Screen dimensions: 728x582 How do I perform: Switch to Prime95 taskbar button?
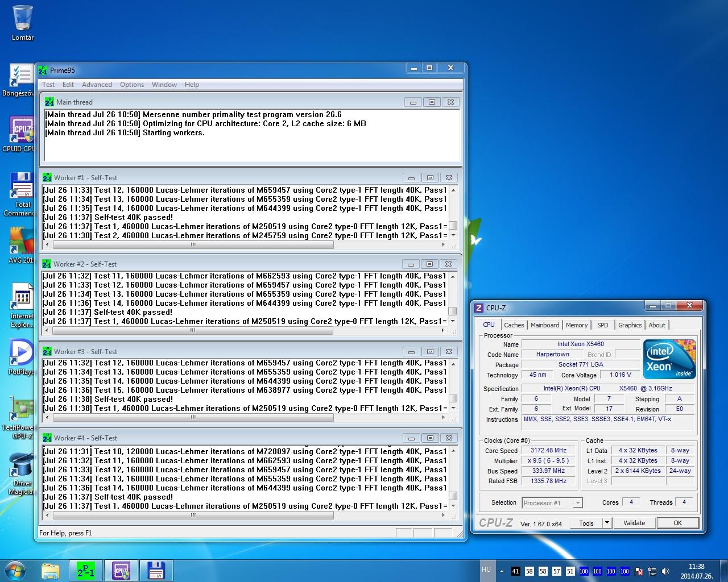[85, 571]
